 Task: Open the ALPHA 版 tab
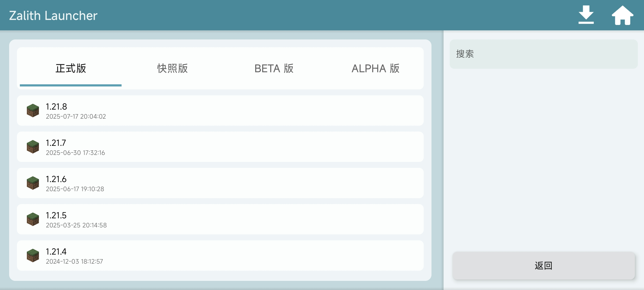pos(375,68)
